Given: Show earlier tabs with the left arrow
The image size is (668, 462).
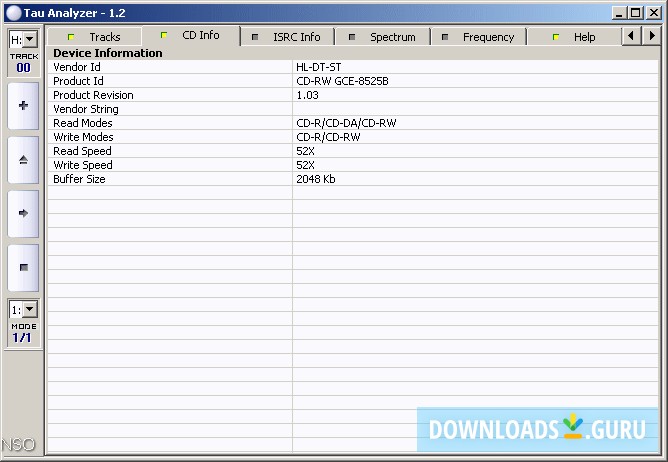Looking at the screenshot, I should click(631, 36).
